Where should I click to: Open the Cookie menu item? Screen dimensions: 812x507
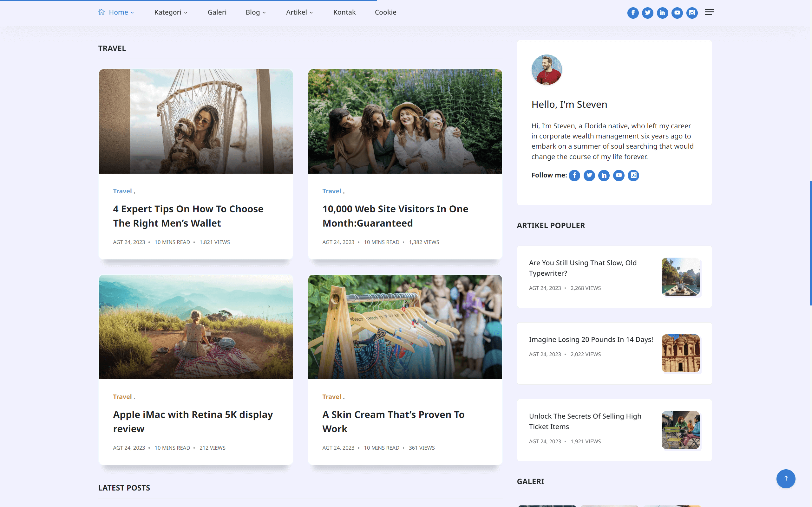tap(385, 12)
